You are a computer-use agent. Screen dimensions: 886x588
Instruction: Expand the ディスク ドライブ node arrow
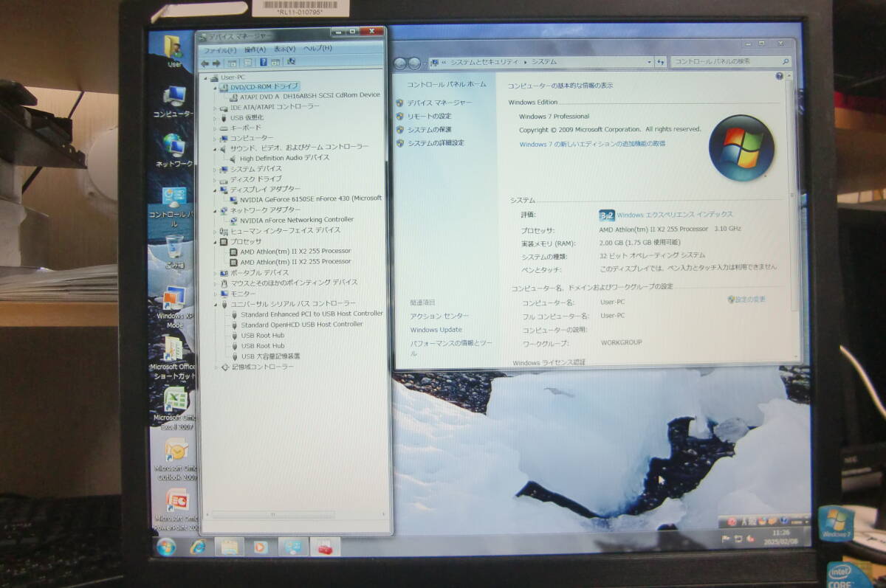(x=216, y=179)
